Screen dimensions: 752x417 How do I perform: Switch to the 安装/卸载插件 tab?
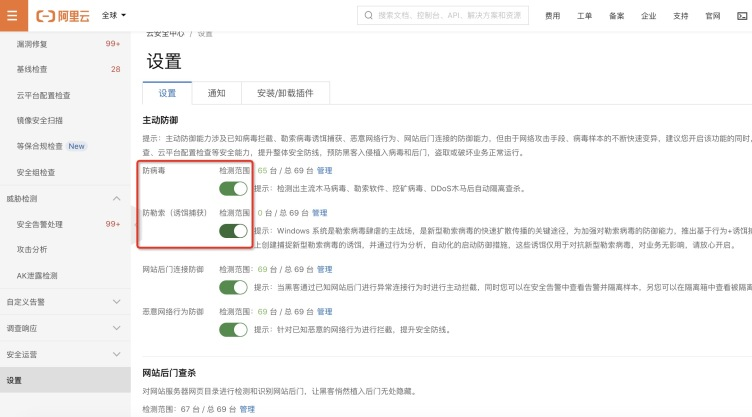[284, 93]
